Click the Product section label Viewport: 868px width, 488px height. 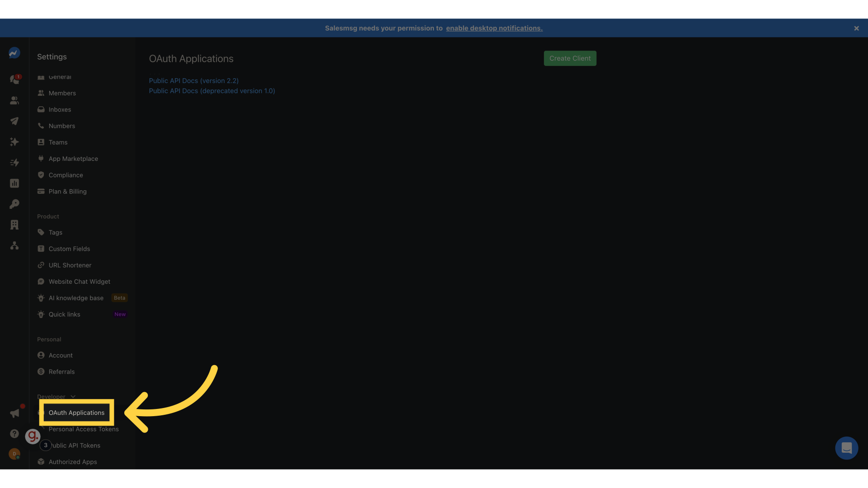[x=48, y=216]
